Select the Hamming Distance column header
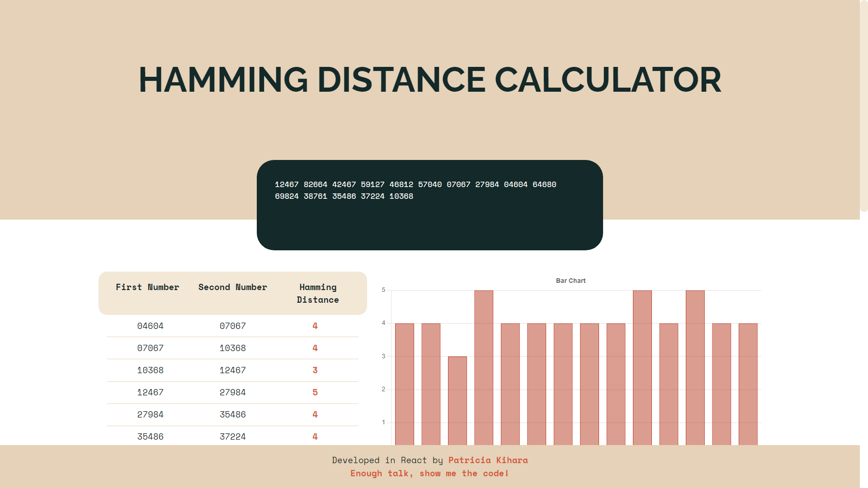 pos(318,293)
